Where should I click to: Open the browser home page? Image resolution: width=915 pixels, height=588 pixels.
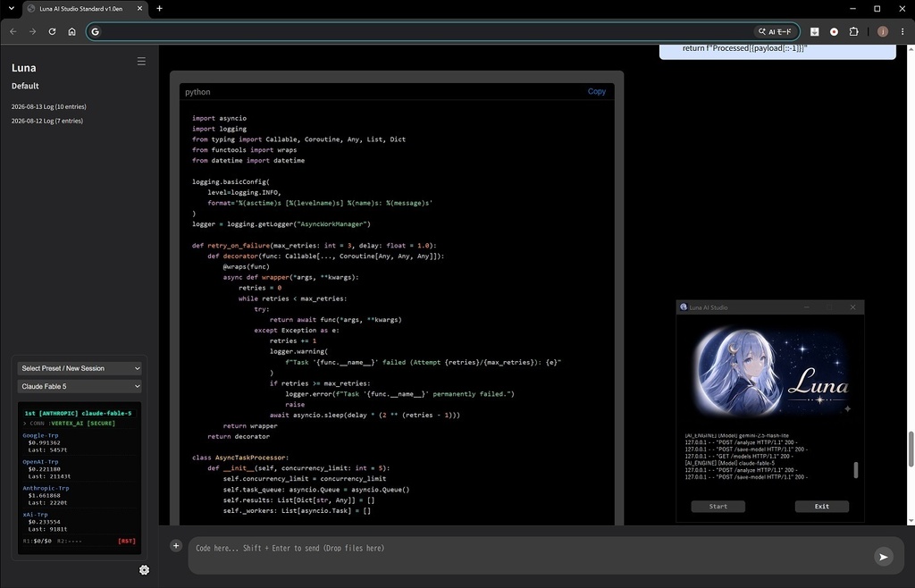71,31
